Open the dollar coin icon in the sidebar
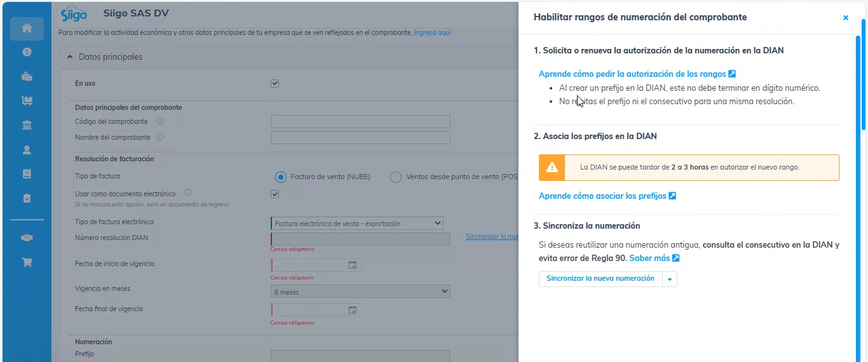Image resolution: width=868 pixels, height=362 pixels. pos(27,52)
